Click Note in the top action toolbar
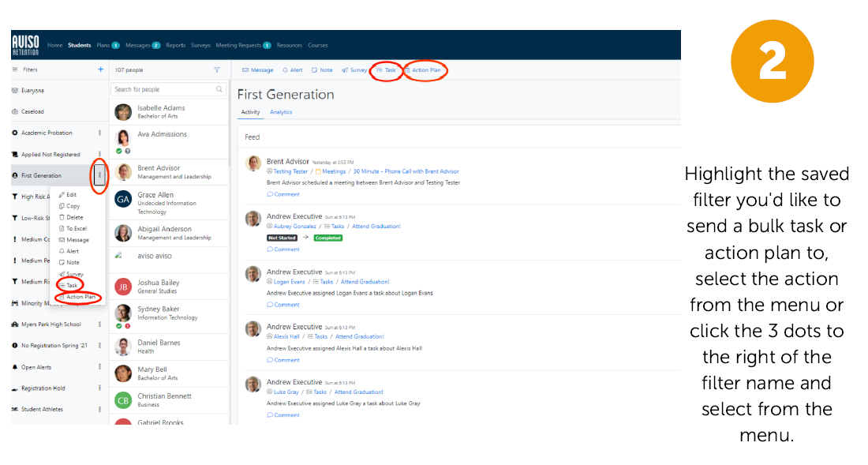This screenshot has width=868, height=465. 322,70
